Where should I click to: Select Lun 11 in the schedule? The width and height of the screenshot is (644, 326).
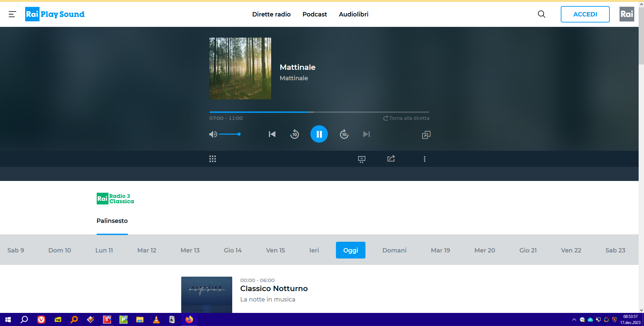(104, 250)
